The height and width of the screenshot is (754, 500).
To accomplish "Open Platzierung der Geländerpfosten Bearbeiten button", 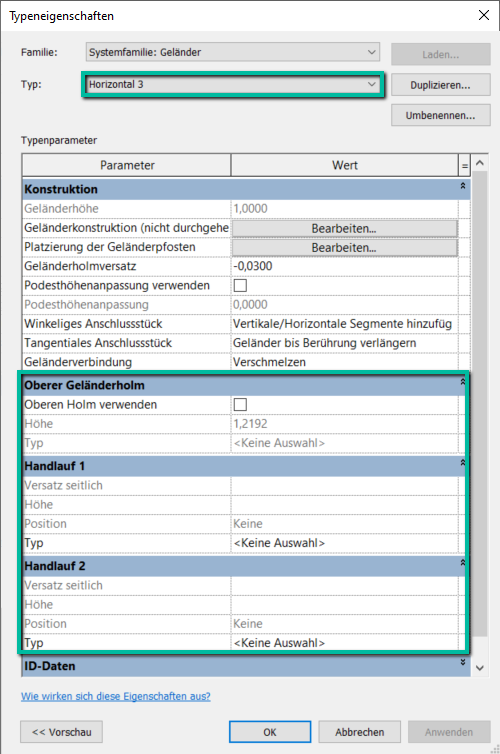I will [x=344, y=248].
